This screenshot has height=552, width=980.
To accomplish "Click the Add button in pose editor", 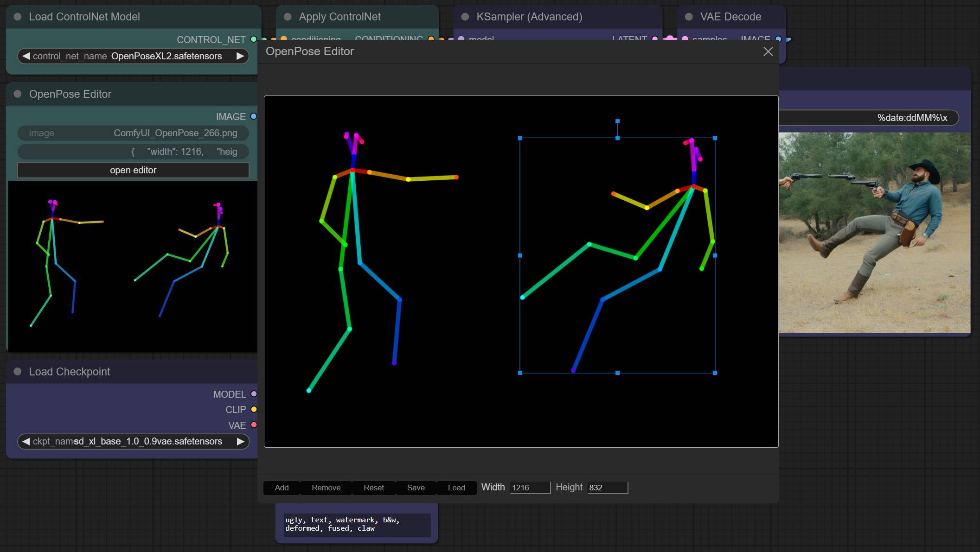I will pos(282,488).
